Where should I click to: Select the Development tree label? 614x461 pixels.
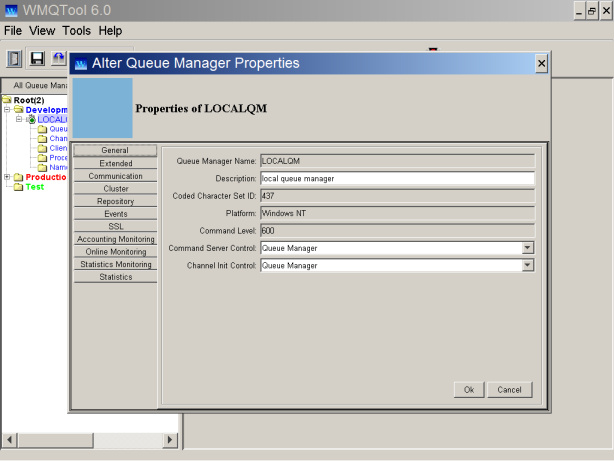point(46,110)
